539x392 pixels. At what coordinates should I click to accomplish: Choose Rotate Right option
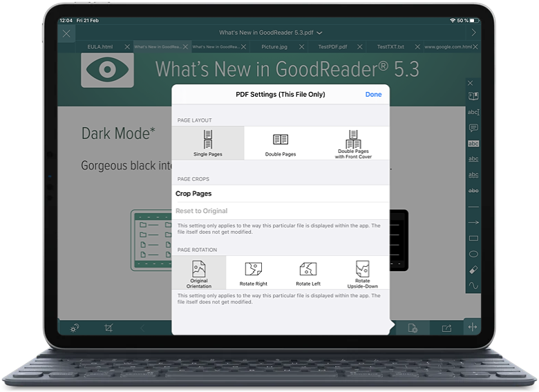point(254,272)
